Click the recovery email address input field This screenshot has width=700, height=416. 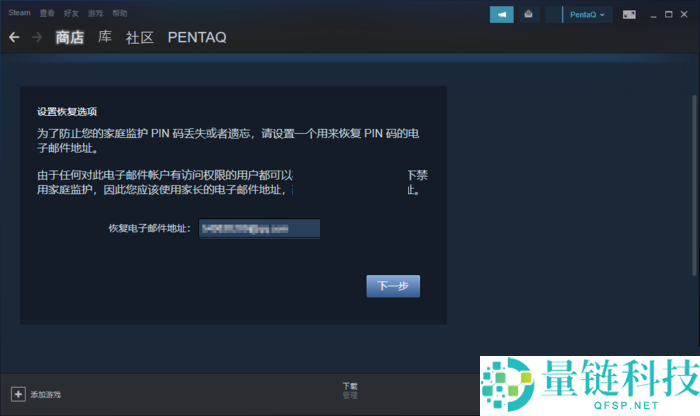[258, 229]
